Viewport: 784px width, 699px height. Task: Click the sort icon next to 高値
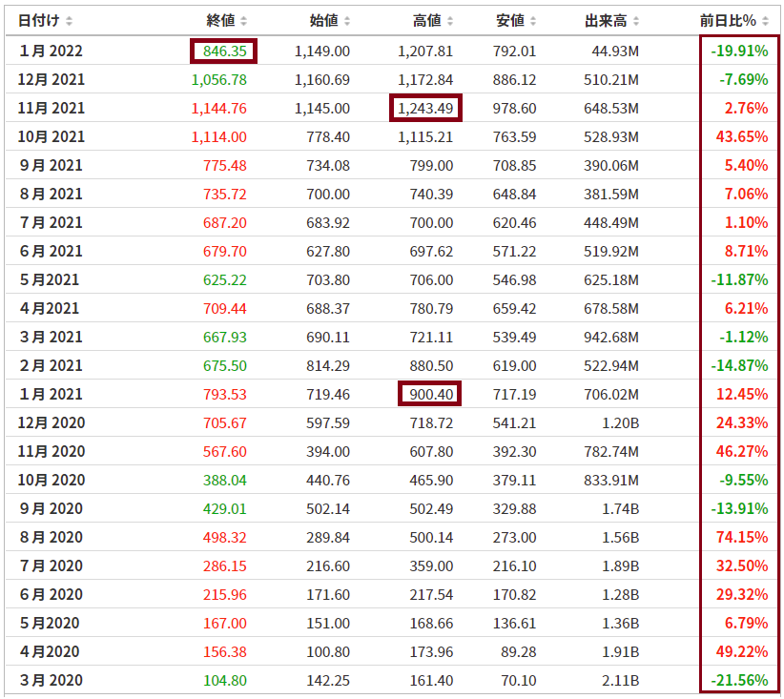[x=450, y=21]
